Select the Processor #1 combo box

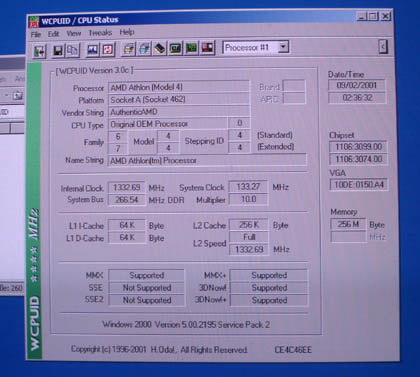[x=256, y=47]
